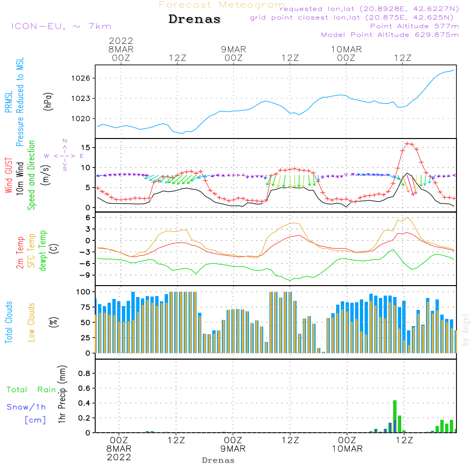Image resolution: width=476 pixels, height=476 pixels.
Task: Select the ICON-EU ~7km model label
Action: click(x=61, y=26)
